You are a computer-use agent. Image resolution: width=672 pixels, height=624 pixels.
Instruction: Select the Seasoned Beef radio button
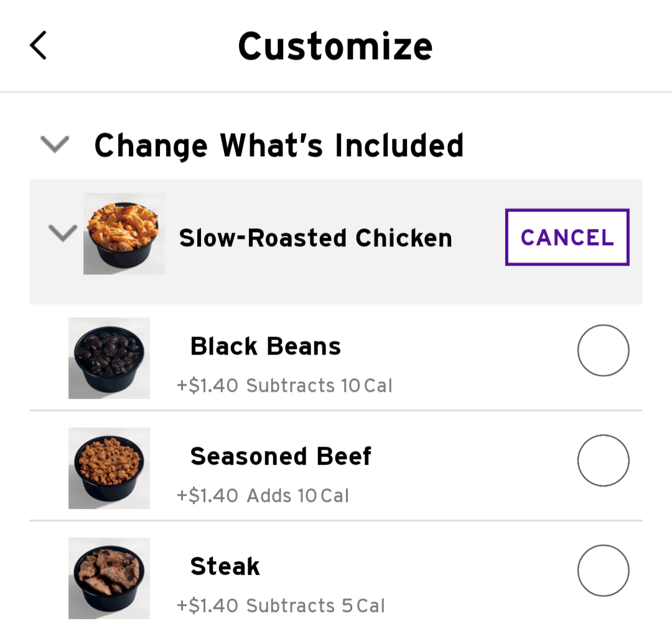click(x=603, y=460)
